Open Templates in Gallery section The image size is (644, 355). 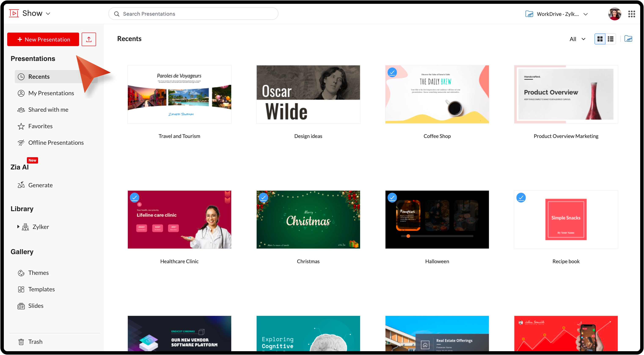tap(41, 289)
